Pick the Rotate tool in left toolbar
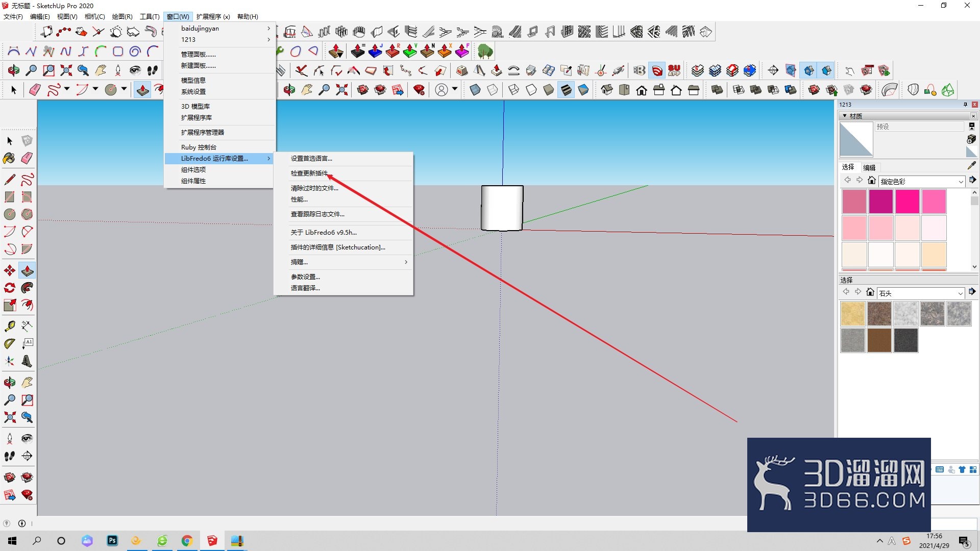 click(9, 288)
